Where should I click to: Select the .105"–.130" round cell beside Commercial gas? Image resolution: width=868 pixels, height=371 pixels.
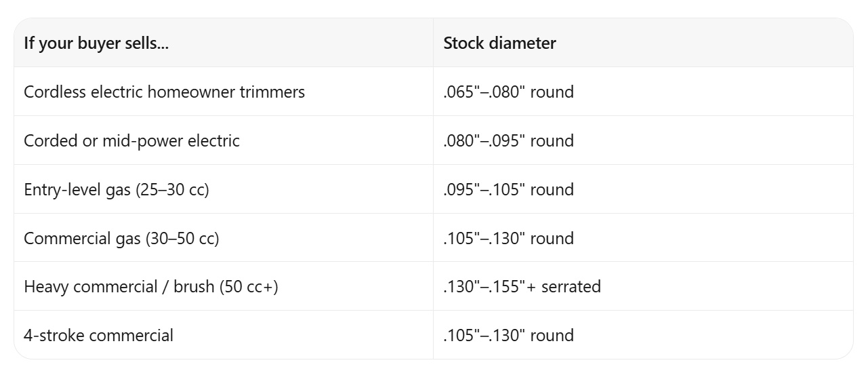click(643, 238)
